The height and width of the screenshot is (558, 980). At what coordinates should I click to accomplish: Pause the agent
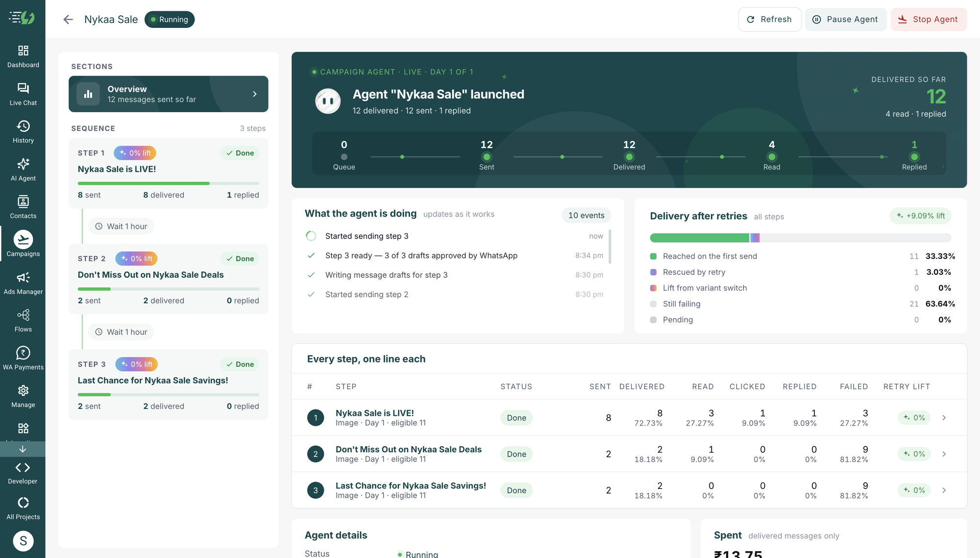pyautogui.click(x=845, y=20)
